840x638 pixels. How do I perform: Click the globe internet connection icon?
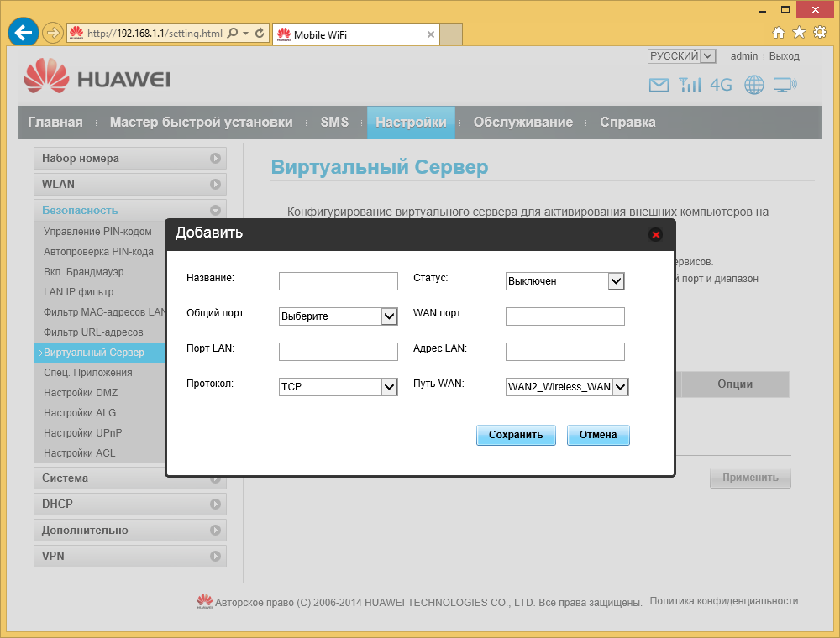pyautogui.click(x=753, y=85)
